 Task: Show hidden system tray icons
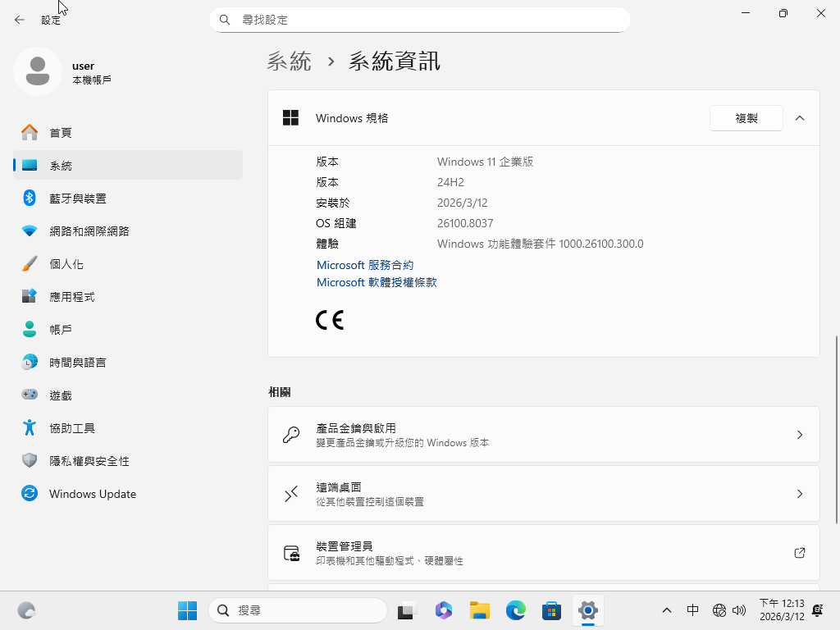point(667,610)
